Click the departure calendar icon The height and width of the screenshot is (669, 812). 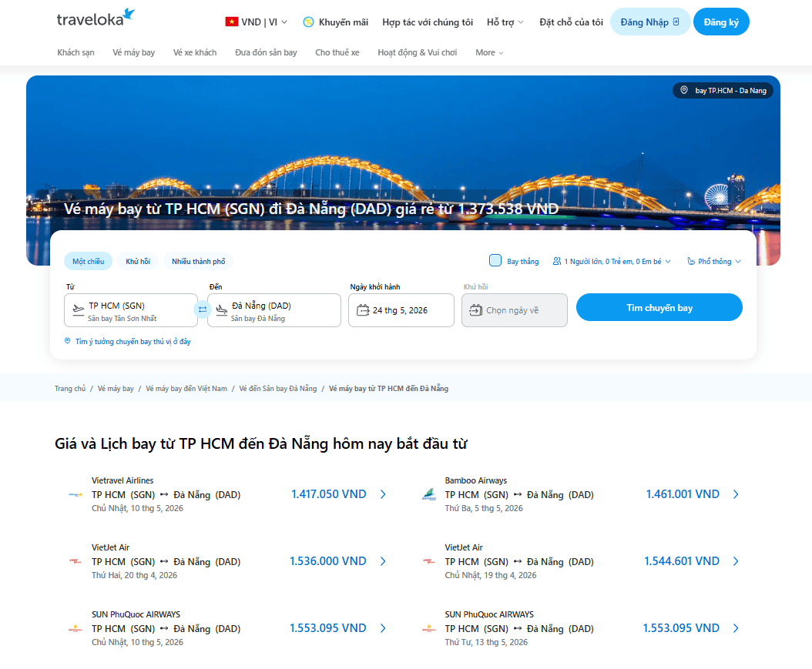point(364,310)
